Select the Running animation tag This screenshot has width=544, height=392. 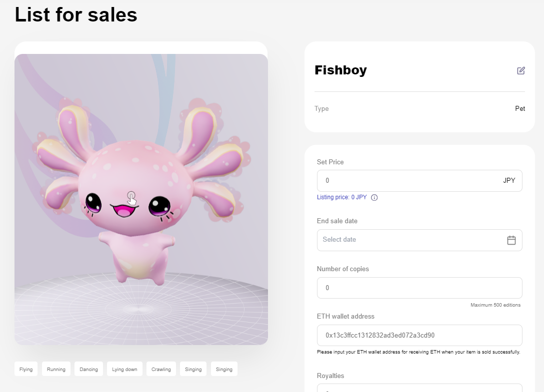(56, 370)
